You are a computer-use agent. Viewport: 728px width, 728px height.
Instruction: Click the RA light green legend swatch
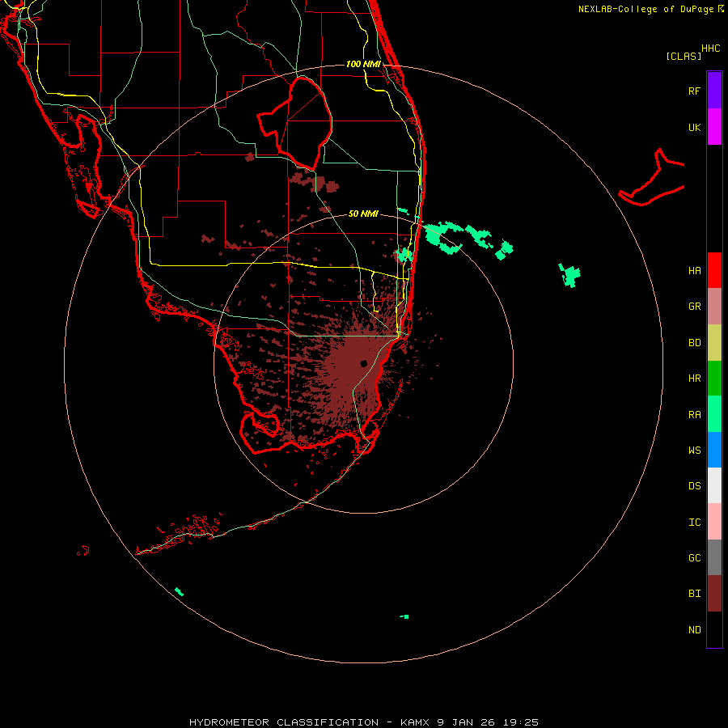pyautogui.click(x=714, y=414)
